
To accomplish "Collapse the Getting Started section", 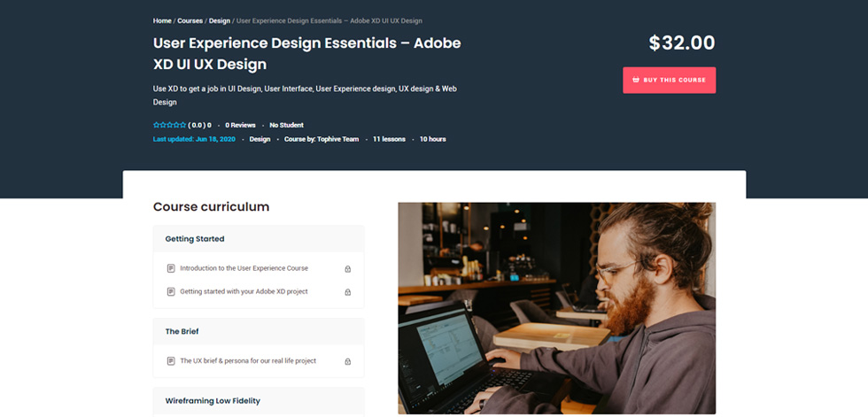I will (259, 239).
